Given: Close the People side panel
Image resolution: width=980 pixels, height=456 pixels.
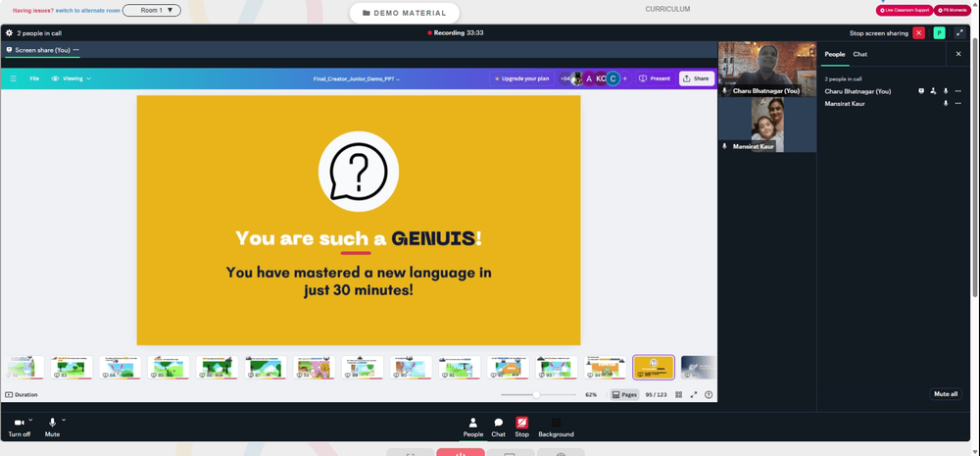Looking at the screenshot, I should point(958,54).
